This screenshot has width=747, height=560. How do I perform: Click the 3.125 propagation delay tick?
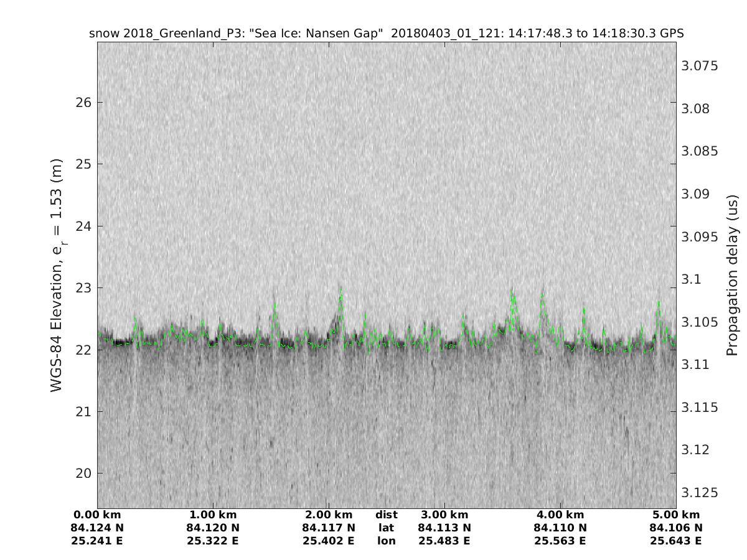[701, 493]
